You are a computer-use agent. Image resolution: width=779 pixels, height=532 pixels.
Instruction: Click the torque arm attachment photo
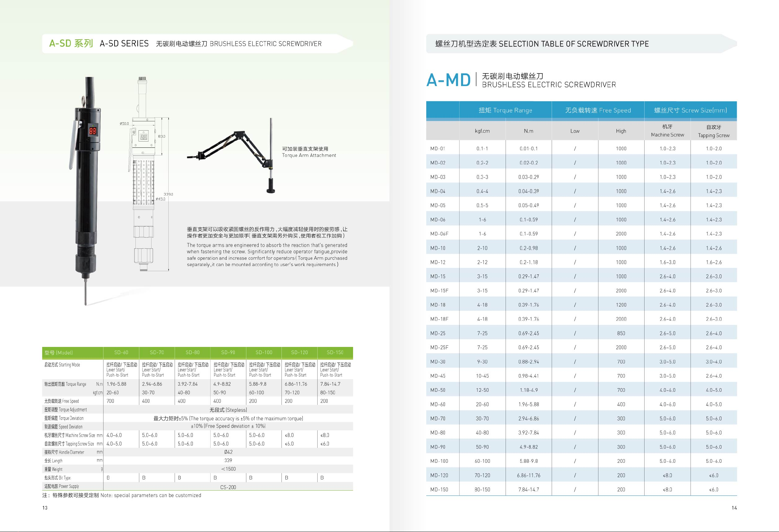click(x=232, y=156)
